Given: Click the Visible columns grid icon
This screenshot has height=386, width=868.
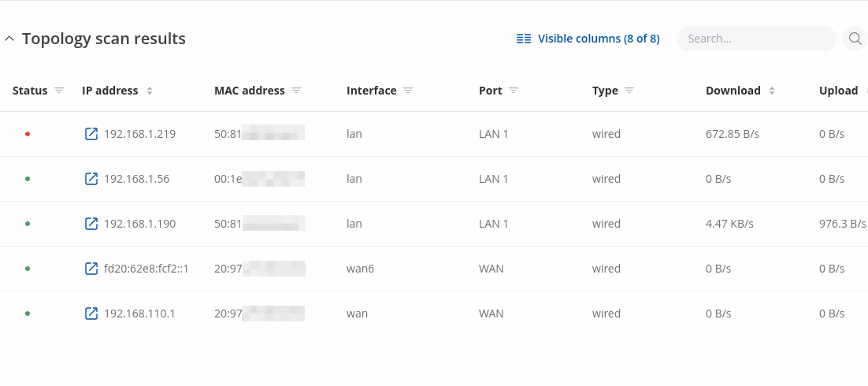Looking at the screenshot, I should (x=524, y=39).
